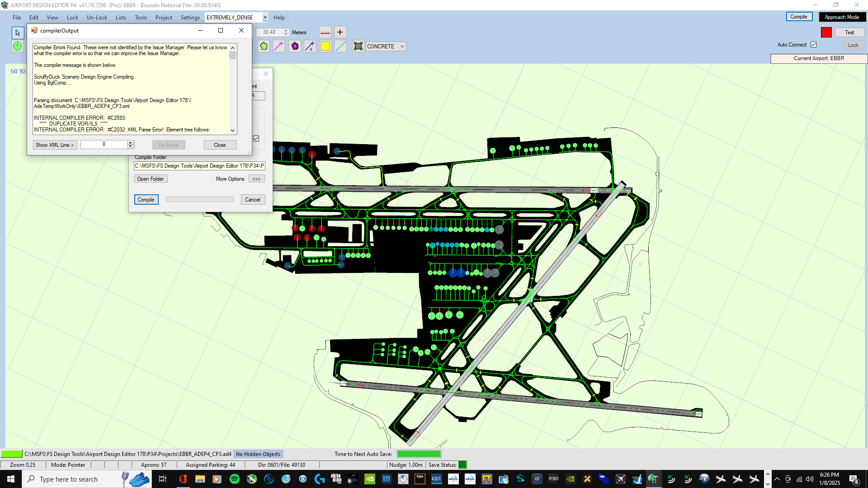
Task: Select the green polygon draw tool
Action: coord(264,46)
